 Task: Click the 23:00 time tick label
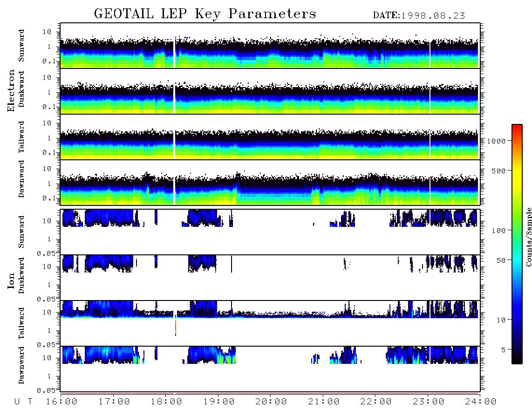429,402
